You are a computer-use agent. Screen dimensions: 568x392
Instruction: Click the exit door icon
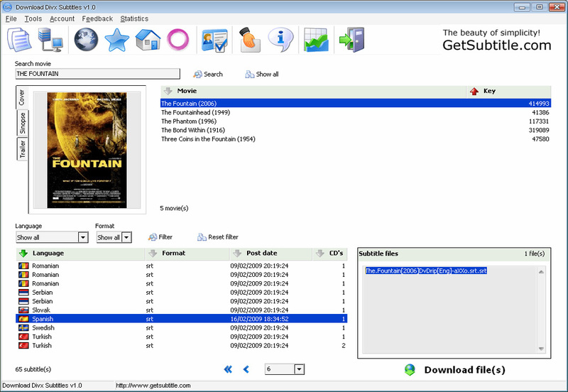pyautogui.click(x=351, y=40)
